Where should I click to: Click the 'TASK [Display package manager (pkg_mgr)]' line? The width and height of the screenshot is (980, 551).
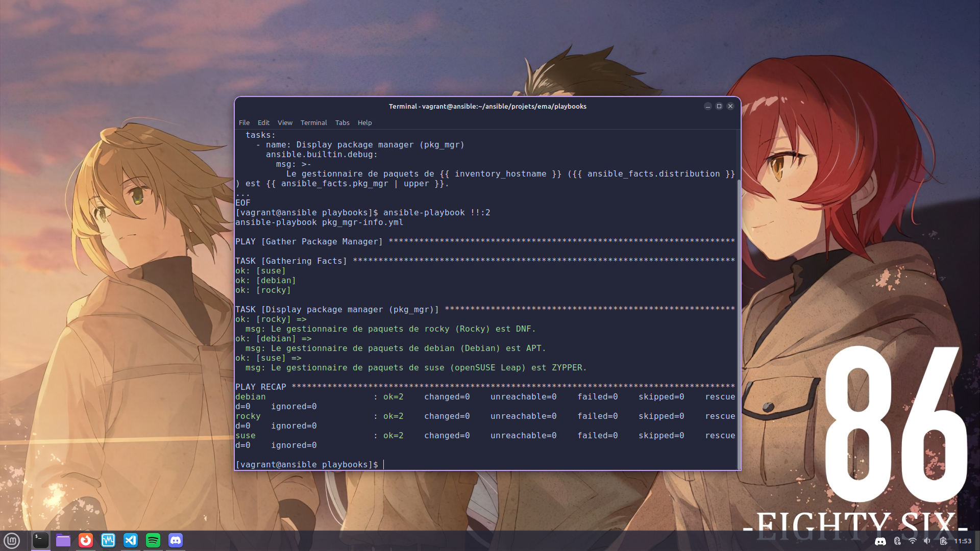(485, 310)
